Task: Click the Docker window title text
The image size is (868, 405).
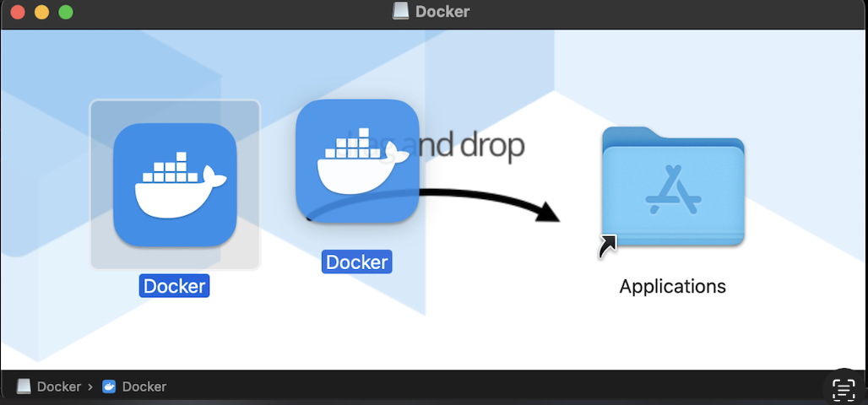Action: [x=442, y=11]
